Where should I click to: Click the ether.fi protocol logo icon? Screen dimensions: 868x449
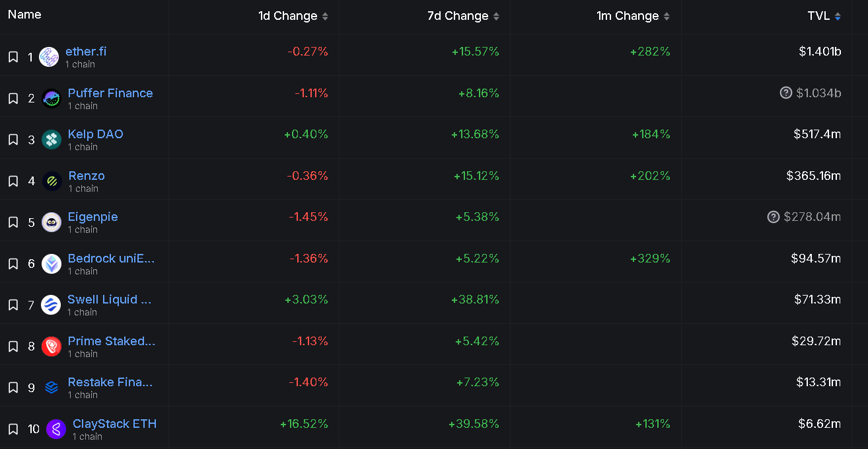point(49,57)
